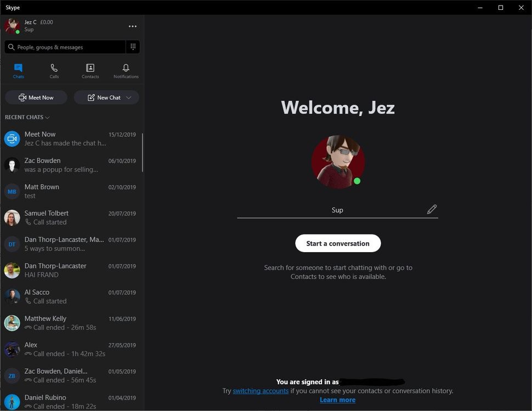The height and width of the screenshot is (411, 532).
Task: Click the search magnifier icon
Action: pyautogui.click(x=12, y=47)
